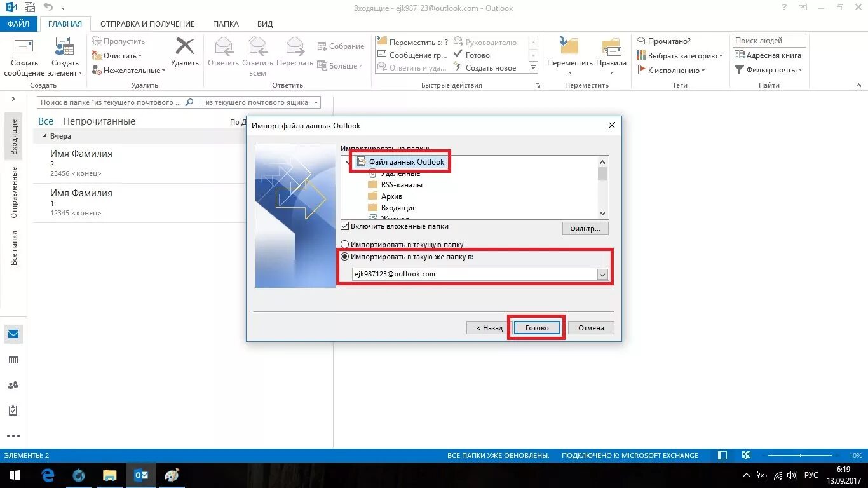Click the Undo arrow in quick access toolbar
The image size is (868, 488).
(x=48, y=7)
